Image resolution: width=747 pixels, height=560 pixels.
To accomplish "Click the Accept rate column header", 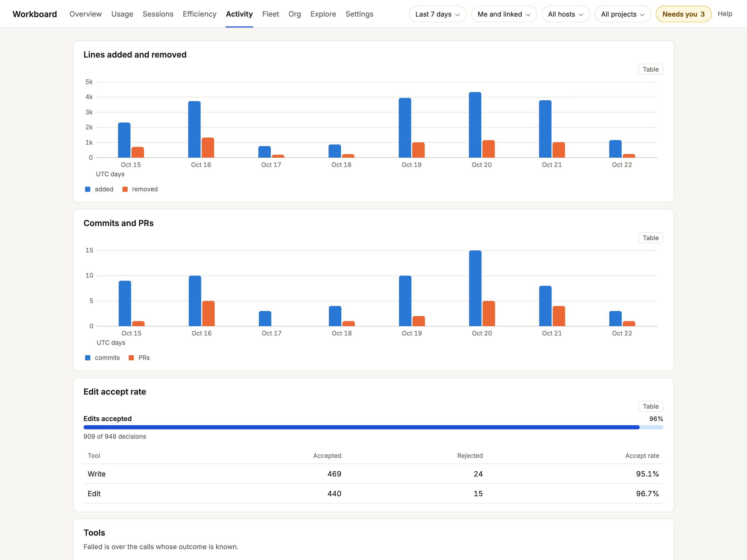I will (x=642, y=456).
